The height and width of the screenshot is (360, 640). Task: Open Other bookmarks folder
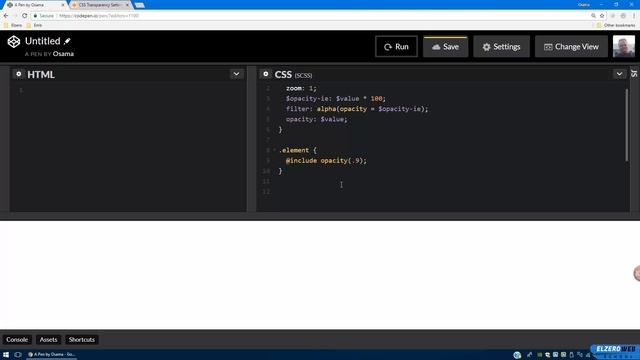(616, 25)
